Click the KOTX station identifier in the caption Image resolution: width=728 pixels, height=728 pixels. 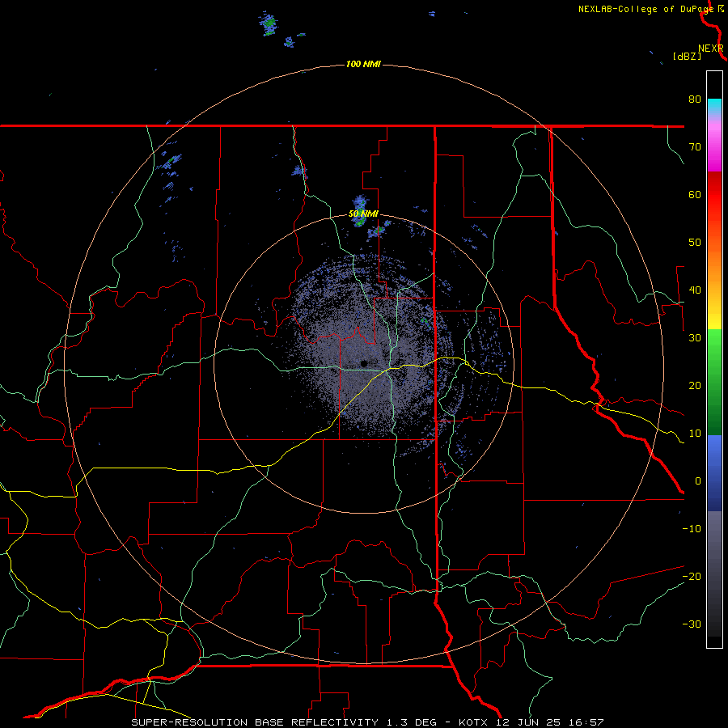pos(473,722)
